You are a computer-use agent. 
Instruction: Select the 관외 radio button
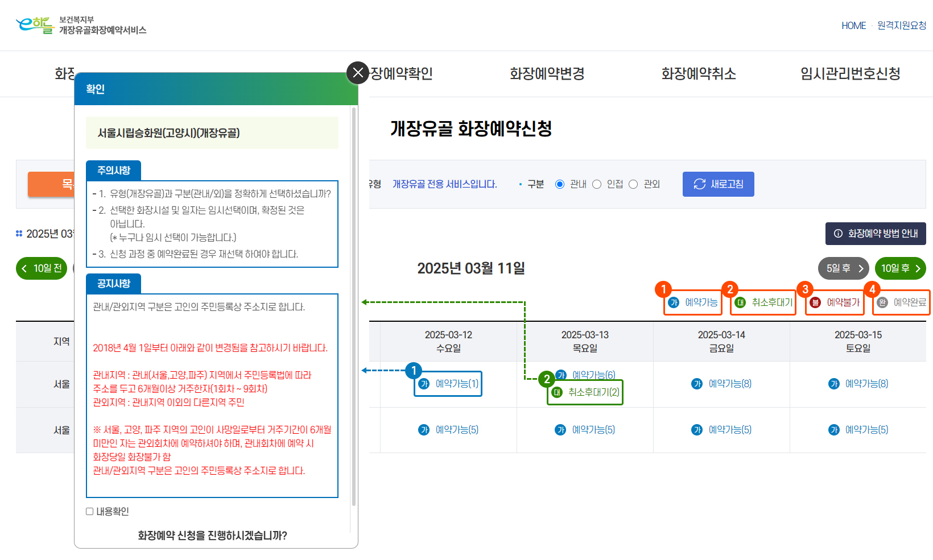tap(633, 184)
